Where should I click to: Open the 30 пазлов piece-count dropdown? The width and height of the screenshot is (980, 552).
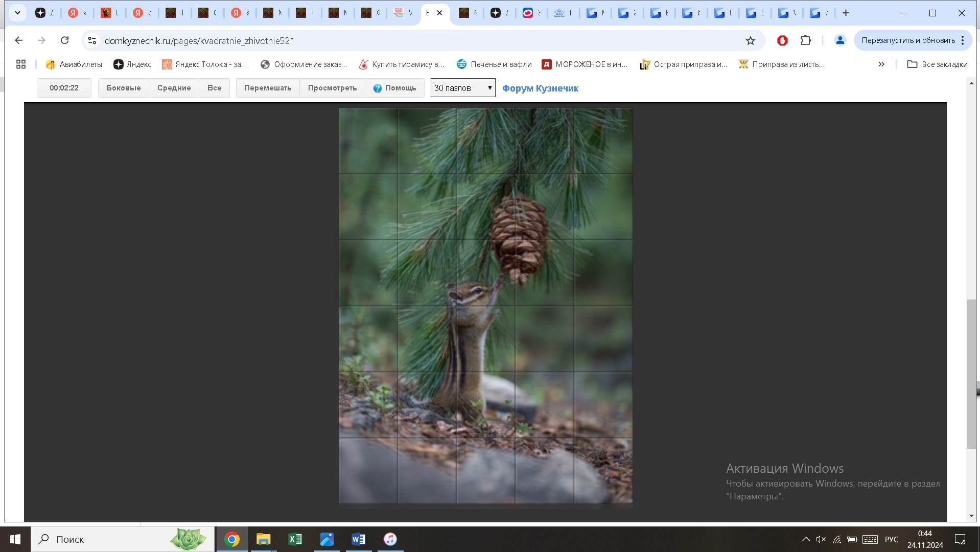pos(463,88)
